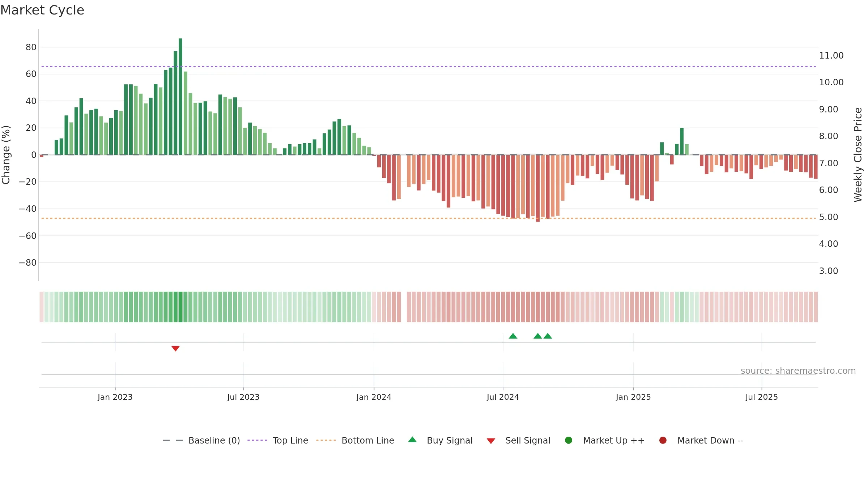Click the tallest green bar above 80%
Viewport: 868px width, 488px height.
[x=180, y=97]
